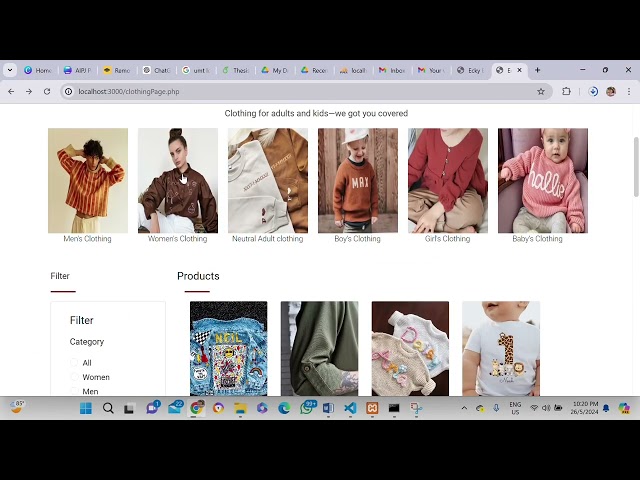This screenshot has width=640, height=480.
Task: Open the knitted name sweaters product
Action: point(410,349)
